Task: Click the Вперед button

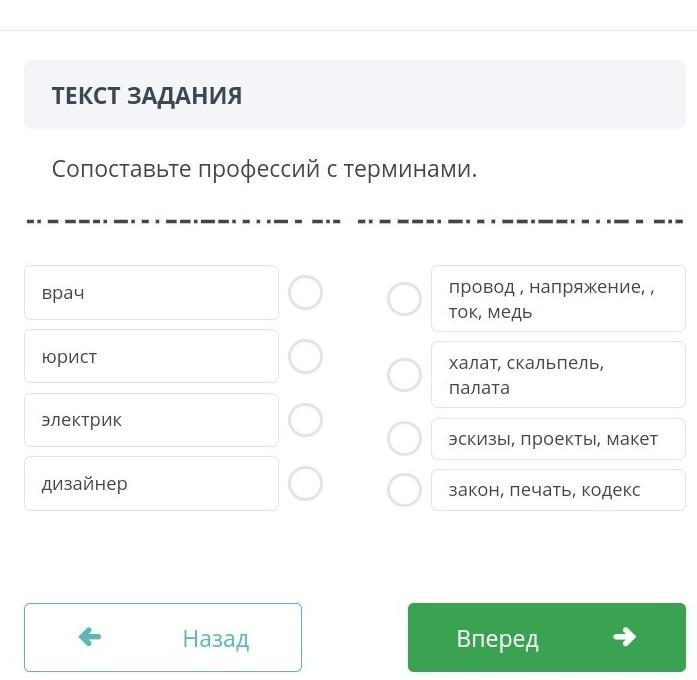Action: click(x=546, y=638)
